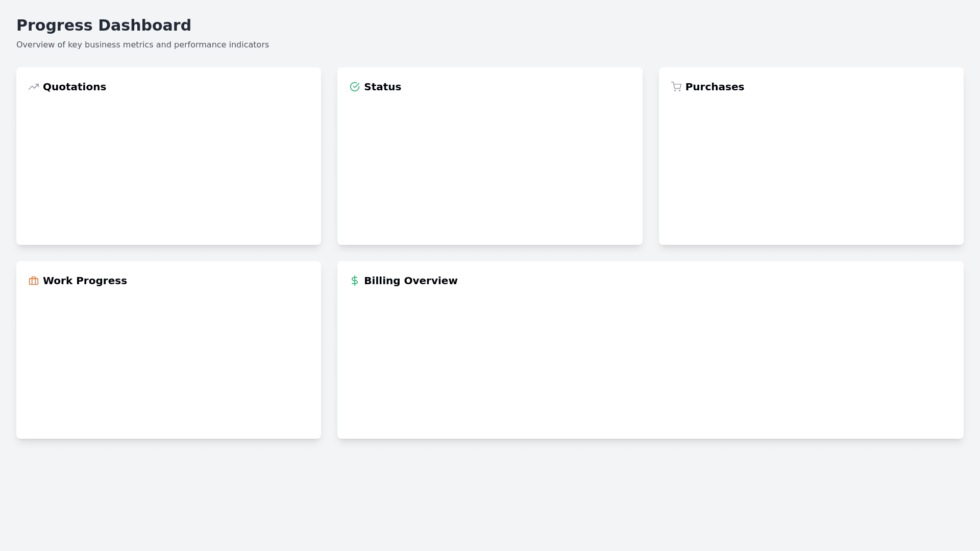The image size is (980, 551).
Task: Click 'performance indicators' at the subtitle end
Action: click(x=222, y=45)
